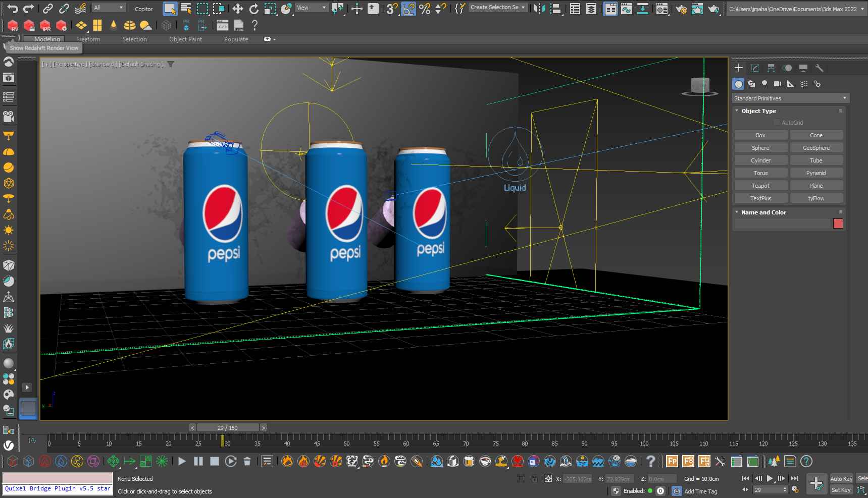Open Standard Primitives category dropdown
This screenshot has width=868, height=498.
click(791, 98)
